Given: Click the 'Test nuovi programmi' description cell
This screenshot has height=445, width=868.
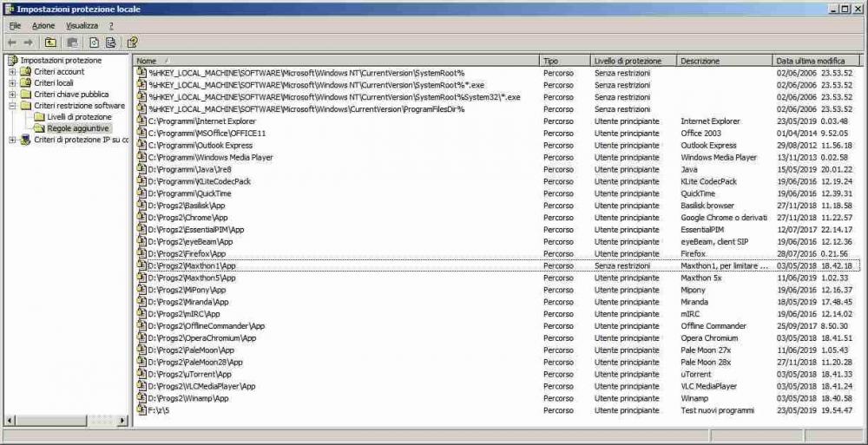Looking at the screenshot, I should pos(718,410).
